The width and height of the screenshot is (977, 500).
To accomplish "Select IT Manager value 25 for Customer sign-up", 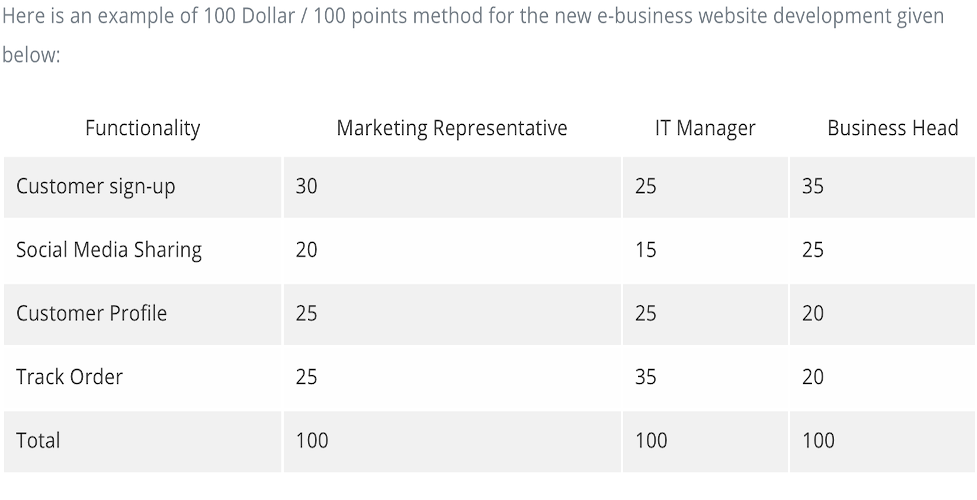I will pos(646,186).
